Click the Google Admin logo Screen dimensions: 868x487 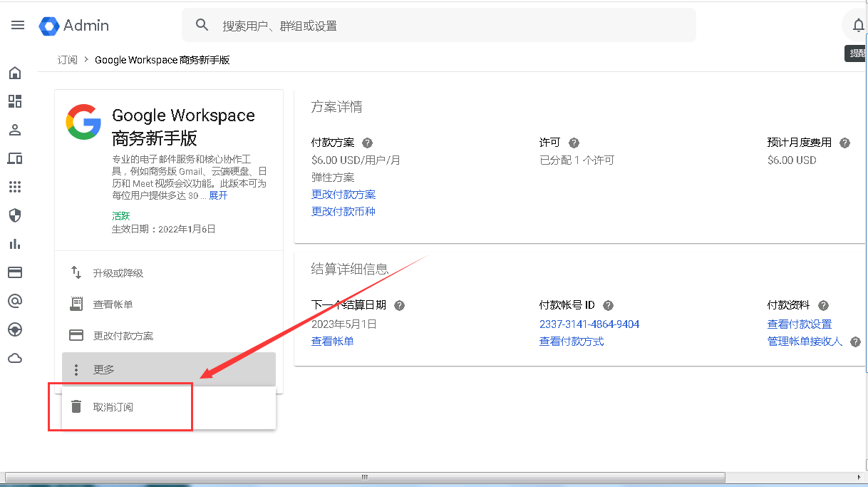pyautogui.click(x=74, y=26)
